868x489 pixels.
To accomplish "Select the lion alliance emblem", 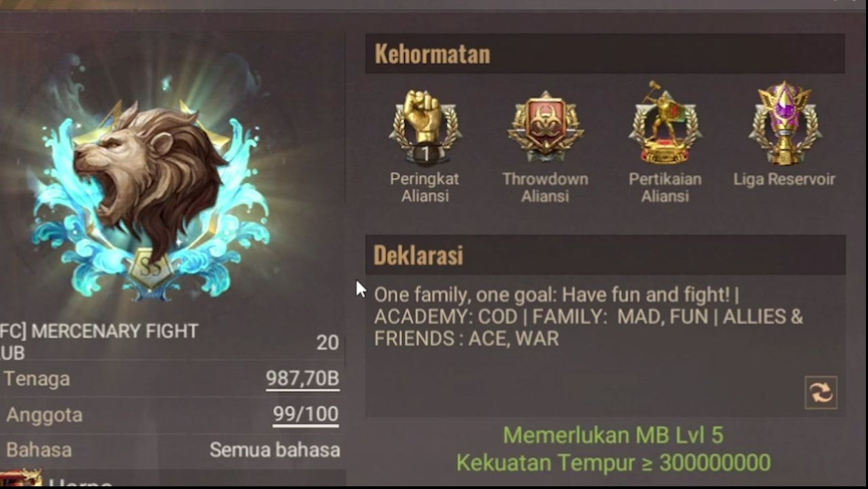I will coord(150,195).
